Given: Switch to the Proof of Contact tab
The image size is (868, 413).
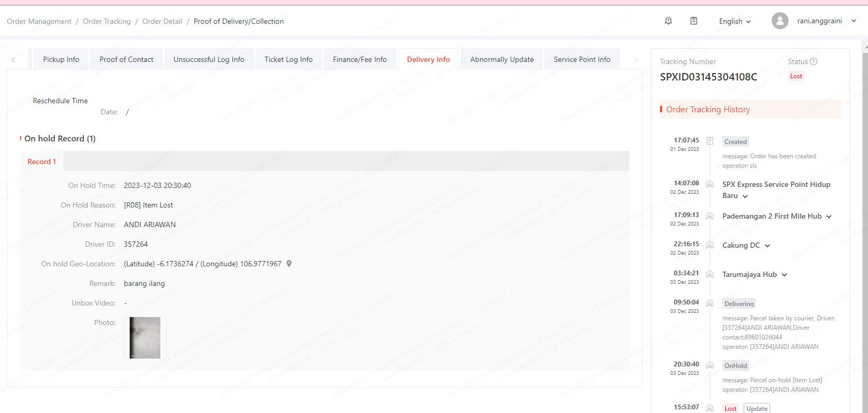Looking at the screenshot, I should pyautogui.click(x=126, y=59).
